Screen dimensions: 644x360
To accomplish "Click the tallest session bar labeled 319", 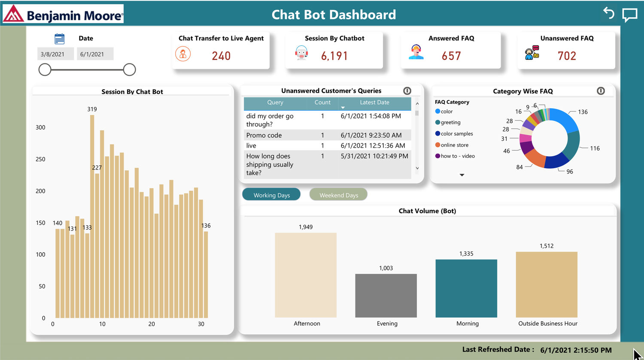I will (x=92, y=216).
